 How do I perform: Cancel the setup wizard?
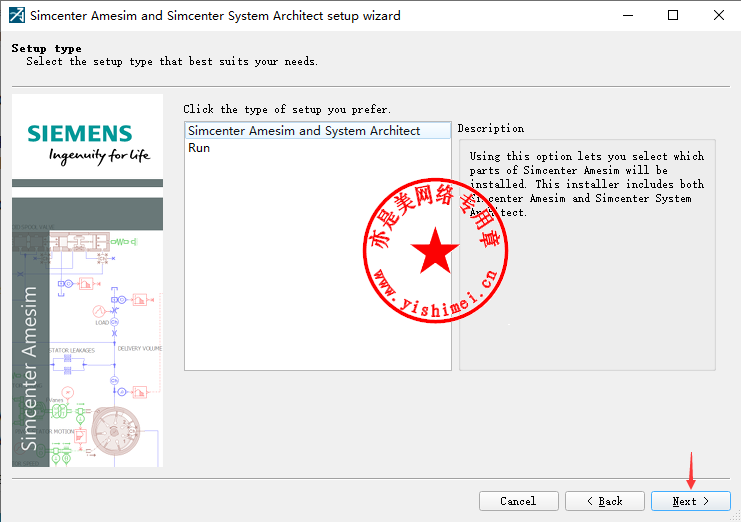click(518, 501)
